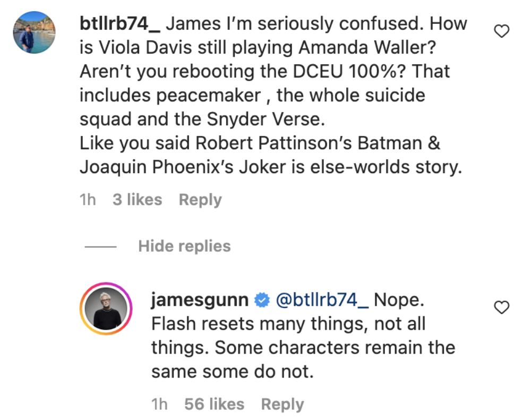Click the 1h timestamp under btllrb74_'s comment
This screenshot has width=523, height=420.
[88, 200]
